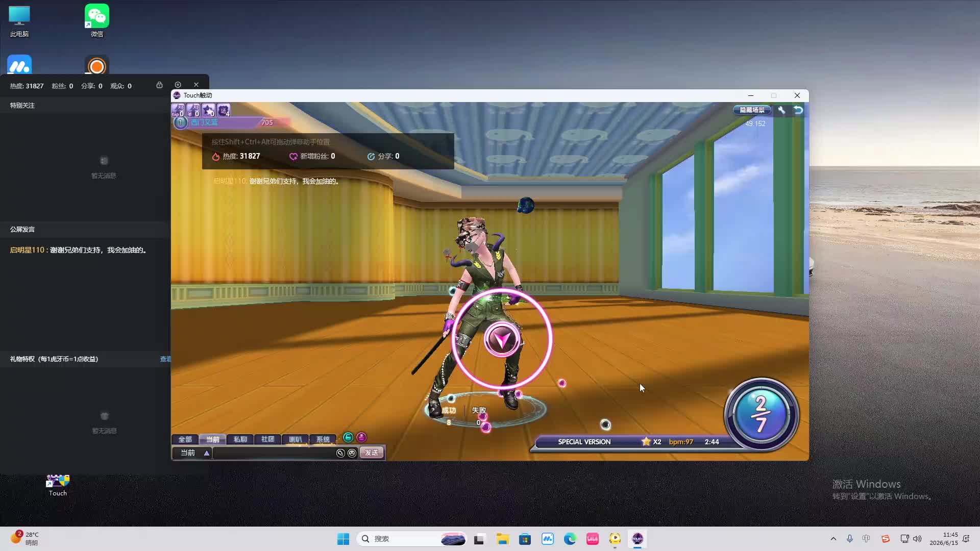
Task: Open the 11:45 clock and date
Action: [x=944, y=539]
